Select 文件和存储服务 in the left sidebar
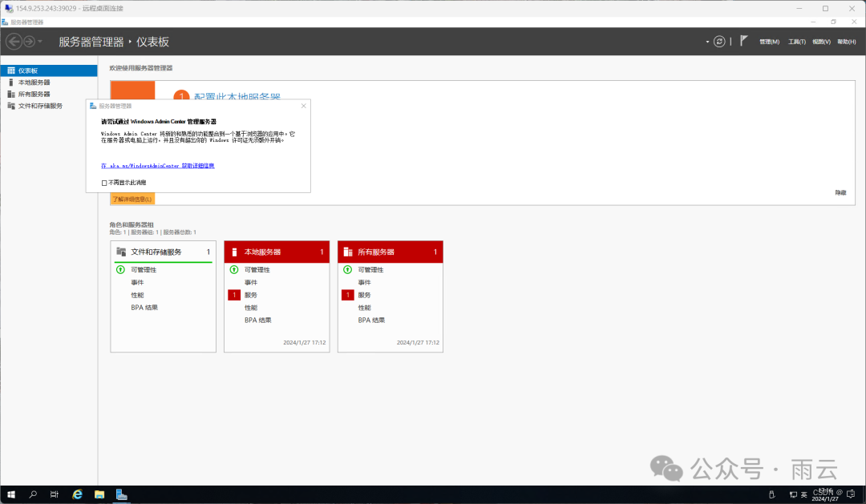The width and height of the screenshot is (866, 504). (40, 106)
